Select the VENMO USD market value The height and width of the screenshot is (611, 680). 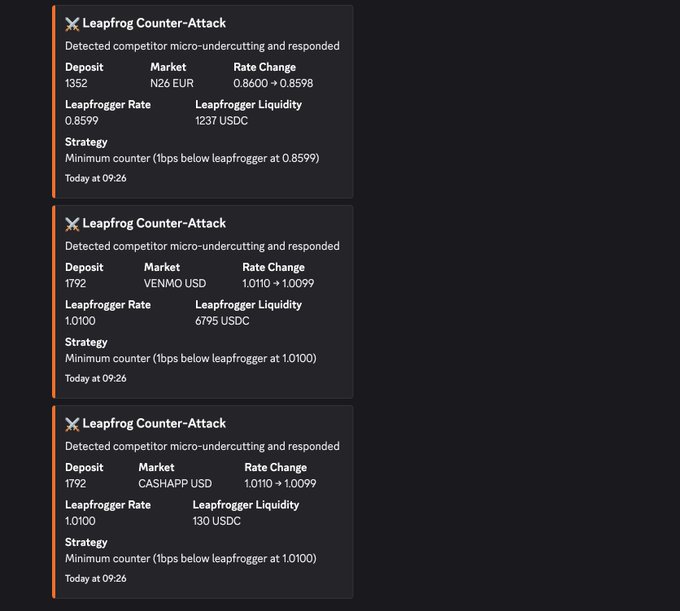175,283
